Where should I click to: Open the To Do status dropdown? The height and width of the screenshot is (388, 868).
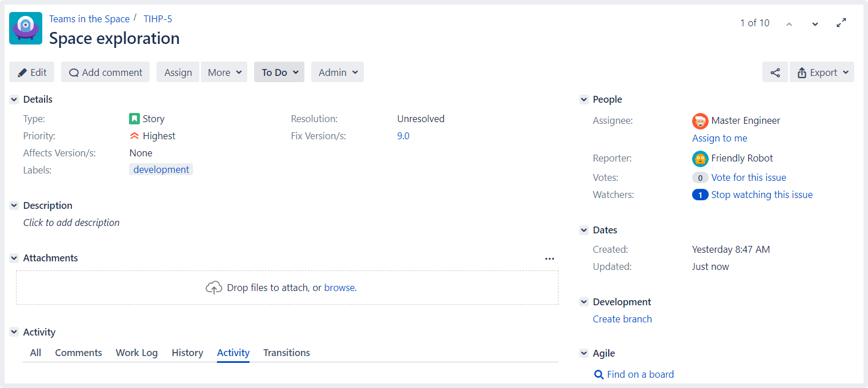pyautogui.click(x=279, y=72)
